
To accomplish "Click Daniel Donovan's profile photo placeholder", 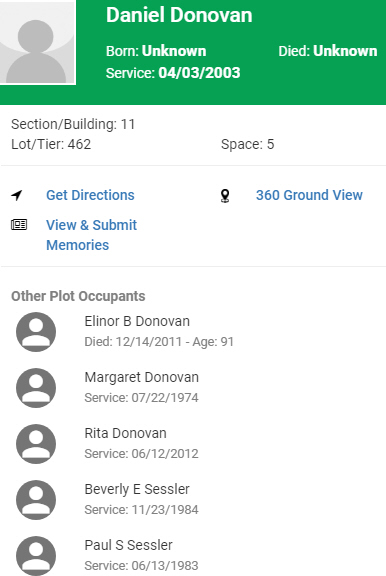I will [37, 42].
